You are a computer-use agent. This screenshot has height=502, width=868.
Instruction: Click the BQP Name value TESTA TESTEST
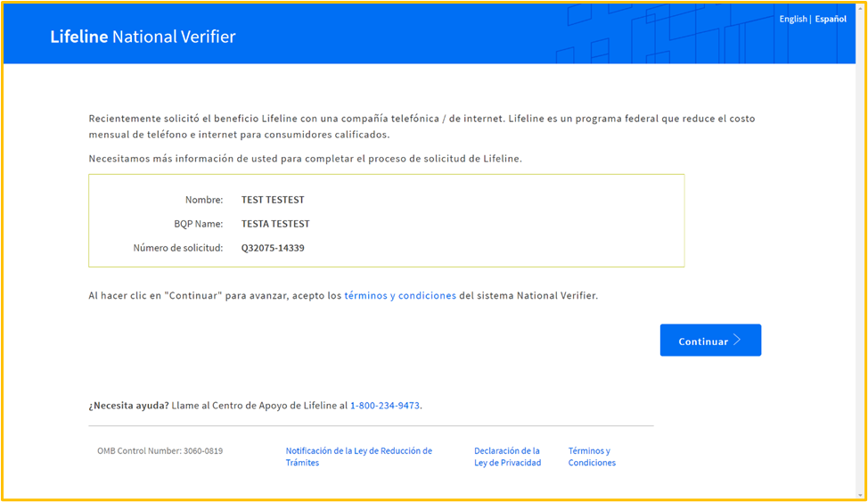275,224
